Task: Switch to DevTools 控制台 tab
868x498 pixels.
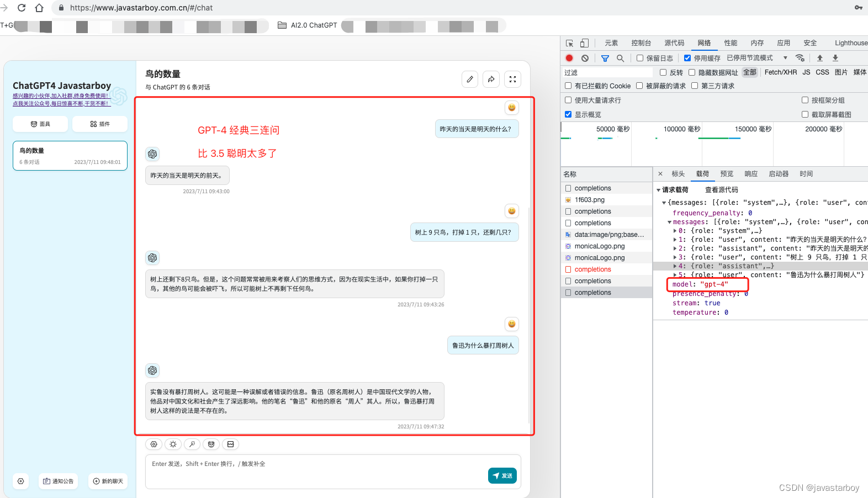Action: coord(641,43)
